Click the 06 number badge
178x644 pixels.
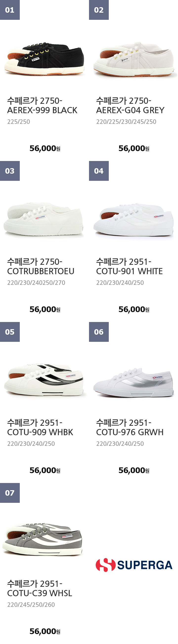pyautogui.click(x=99, y=332)
